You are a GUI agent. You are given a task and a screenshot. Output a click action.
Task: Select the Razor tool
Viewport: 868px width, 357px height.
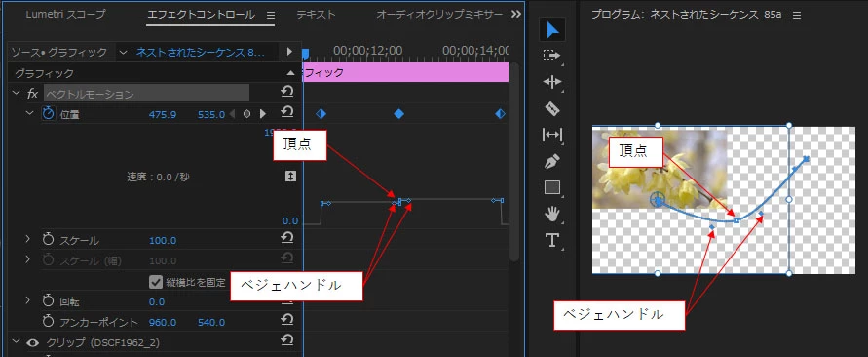[552, 108]
